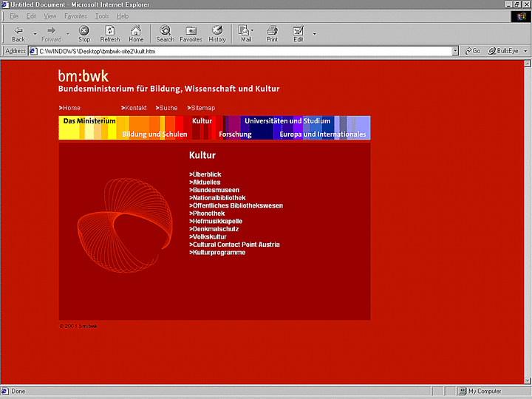Click the vertical scrollbar up arrow
532x399 pixels.
[528, 63]
